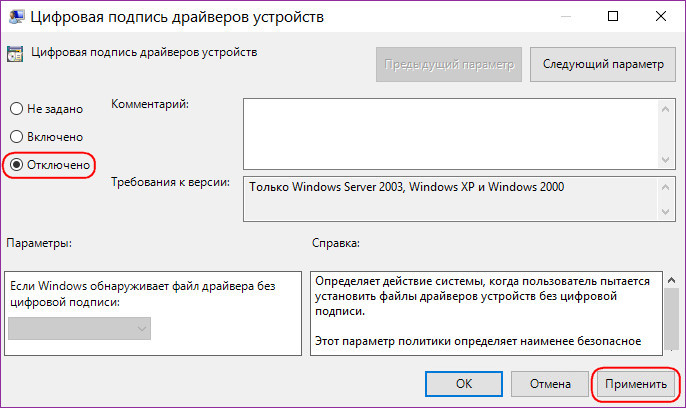Click the help text scroll up arrow
This screenshot has height=408, width=686.
click(x=672, y=280)
